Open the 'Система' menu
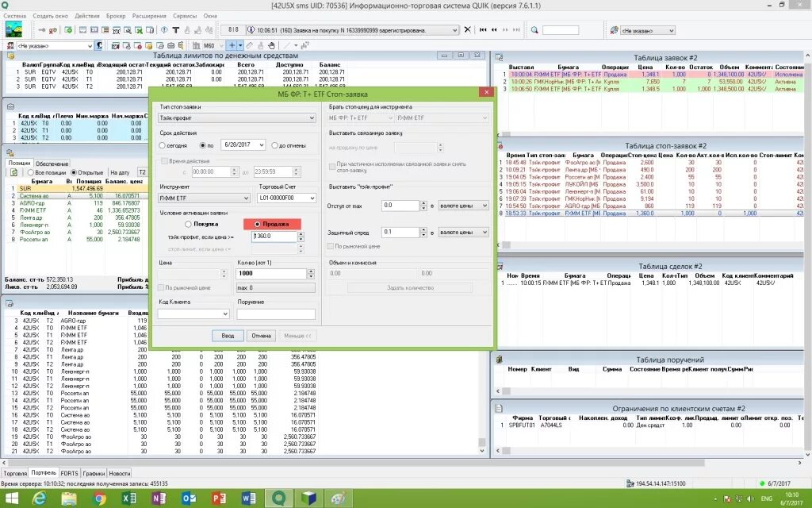This screenshot has height=508, width=812. 14,16
